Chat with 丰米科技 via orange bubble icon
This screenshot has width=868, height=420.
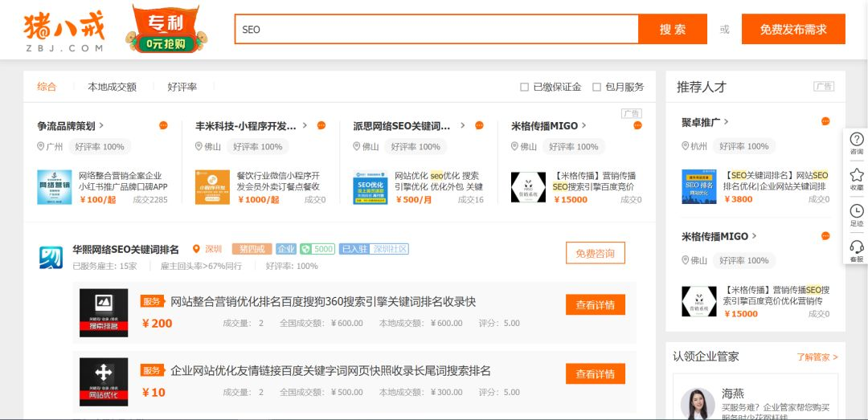(321, 125)
